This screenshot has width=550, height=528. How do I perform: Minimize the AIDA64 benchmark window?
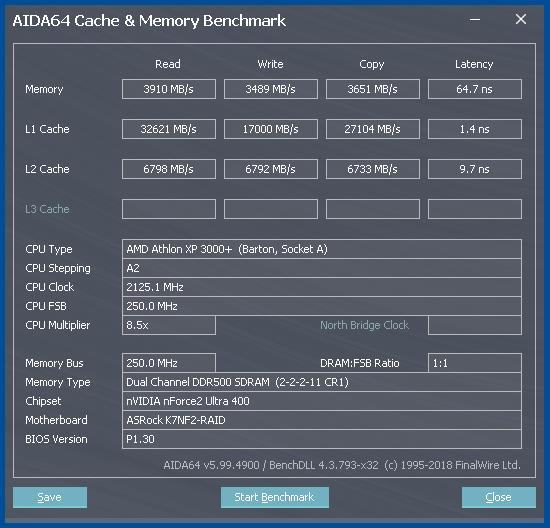475,20
